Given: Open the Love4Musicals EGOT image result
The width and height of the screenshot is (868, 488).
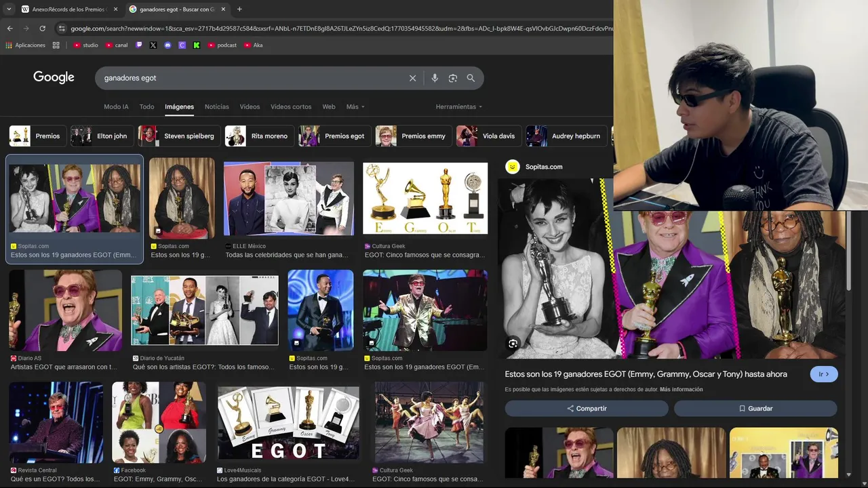Looking at the screenshot, I should pos(288,424).
